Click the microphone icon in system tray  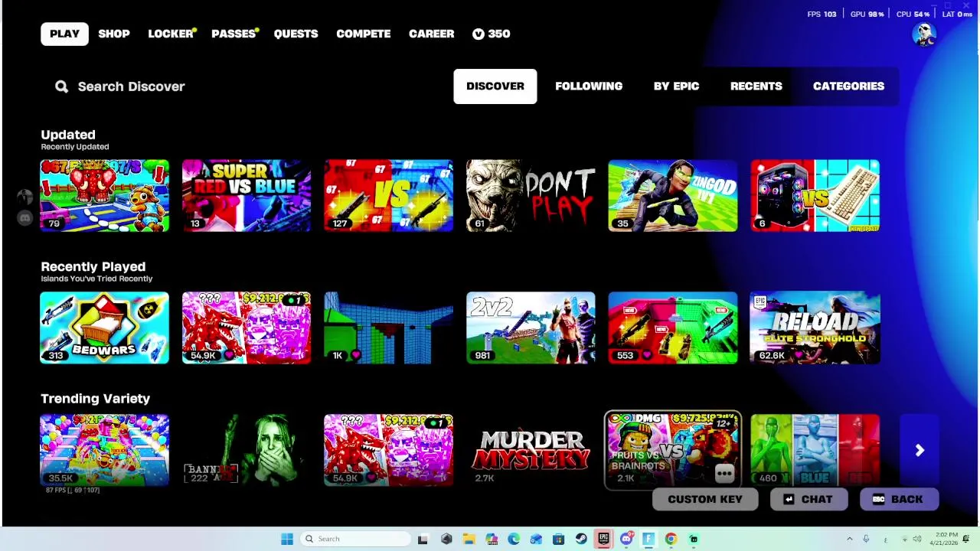point(866,539)
